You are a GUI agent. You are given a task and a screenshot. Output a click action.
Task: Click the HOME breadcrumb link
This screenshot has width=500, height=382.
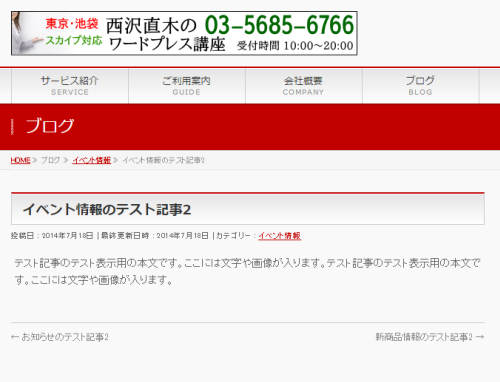click(x=20, y=160)
